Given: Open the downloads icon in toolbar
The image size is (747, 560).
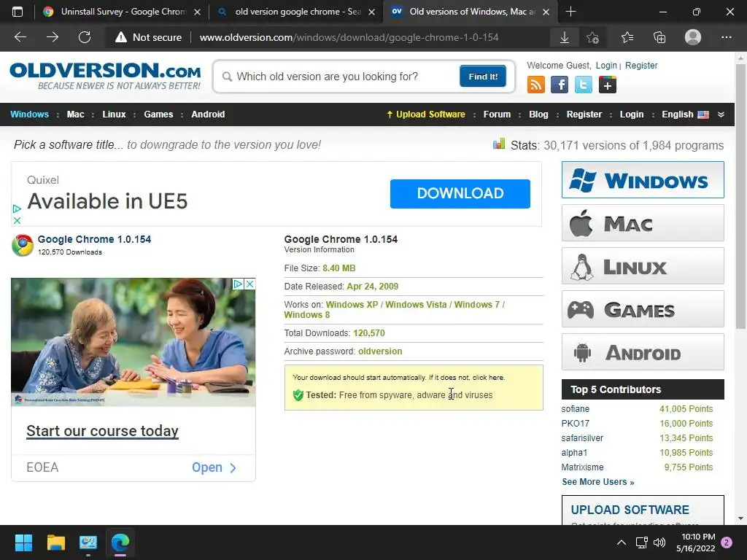Looking at the screenshot, I should (565, 37).
